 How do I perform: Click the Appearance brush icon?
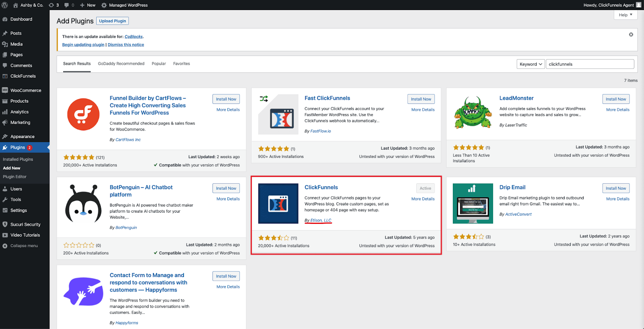[x=5, y=137]
